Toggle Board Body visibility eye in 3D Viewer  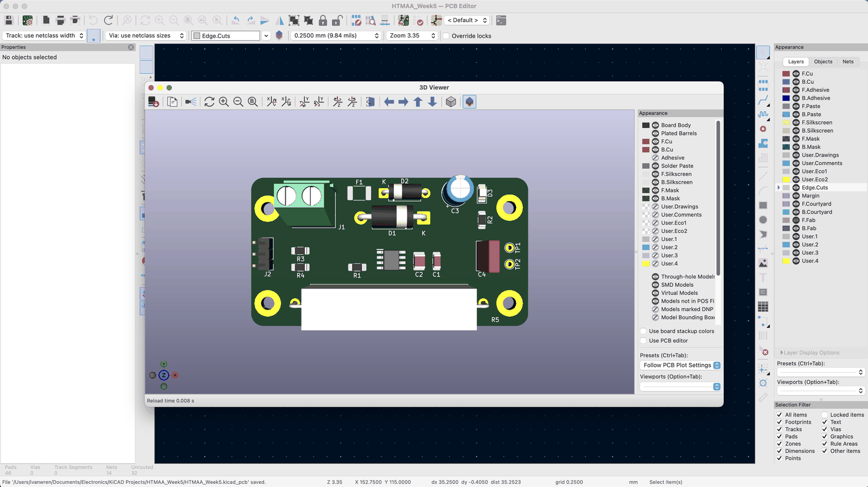tap(655, 125)
